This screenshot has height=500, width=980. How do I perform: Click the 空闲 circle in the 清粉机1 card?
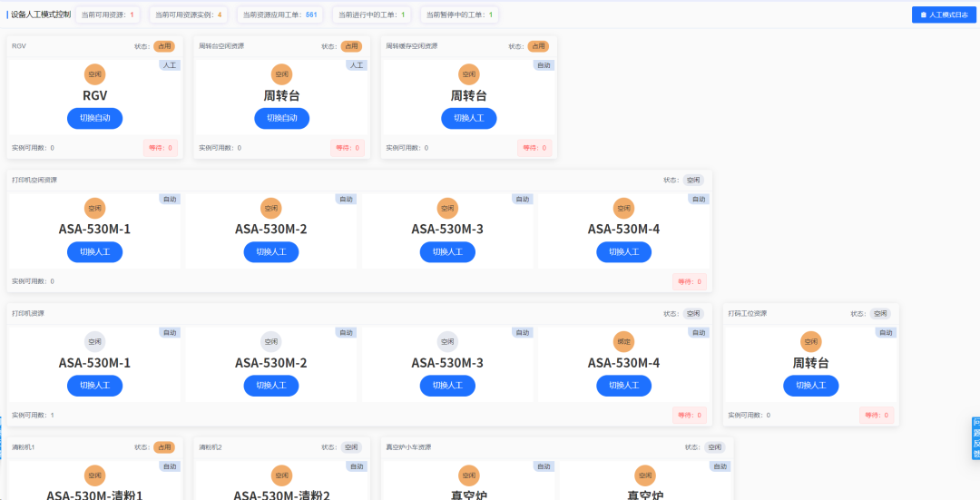[x=95, y=475]
